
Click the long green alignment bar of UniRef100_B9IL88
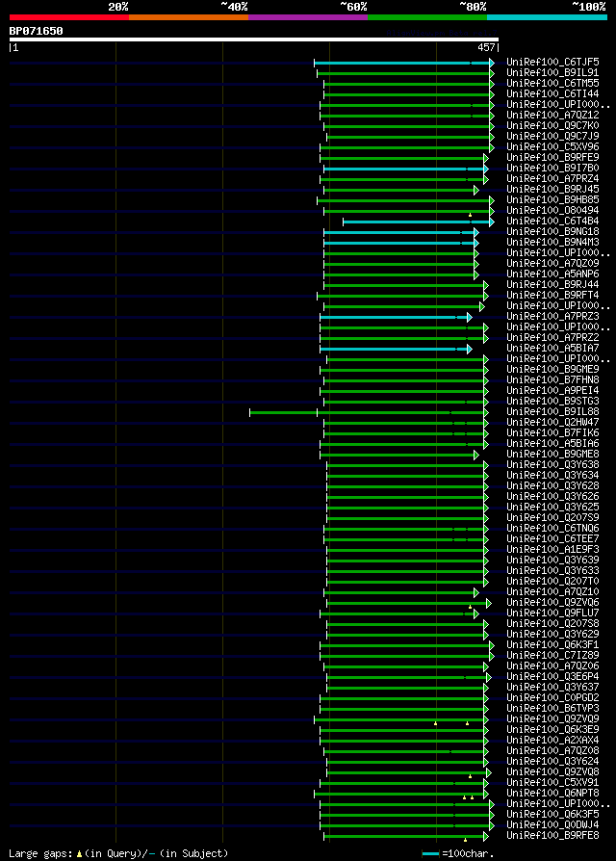coord(368,413)
